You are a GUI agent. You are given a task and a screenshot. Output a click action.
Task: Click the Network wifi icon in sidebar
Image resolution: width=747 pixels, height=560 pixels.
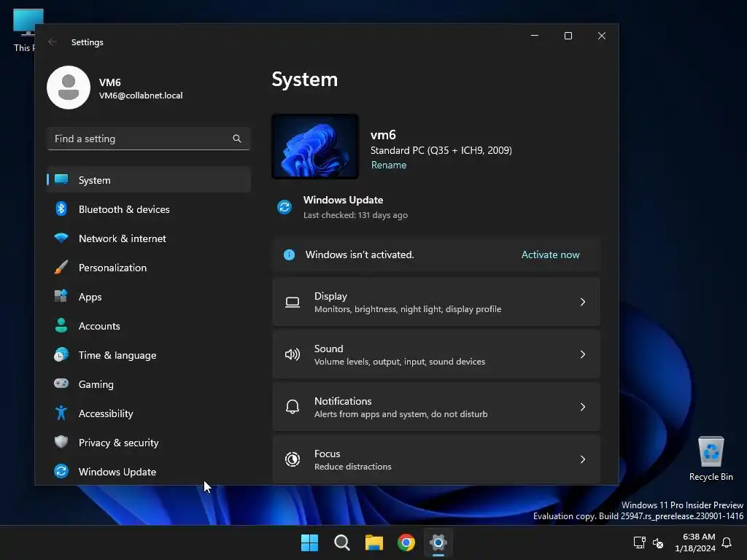point(61,238)
